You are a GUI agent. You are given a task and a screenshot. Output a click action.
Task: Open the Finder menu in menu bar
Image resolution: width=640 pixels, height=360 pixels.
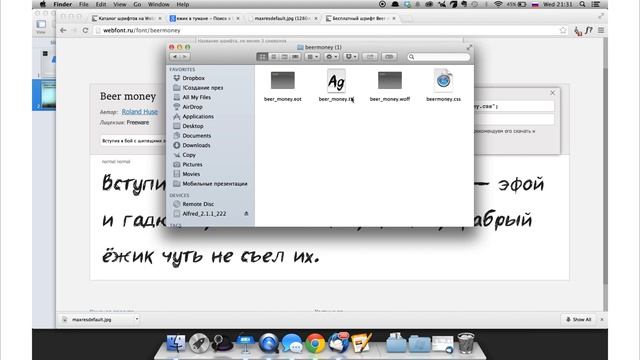pos(62,4)
